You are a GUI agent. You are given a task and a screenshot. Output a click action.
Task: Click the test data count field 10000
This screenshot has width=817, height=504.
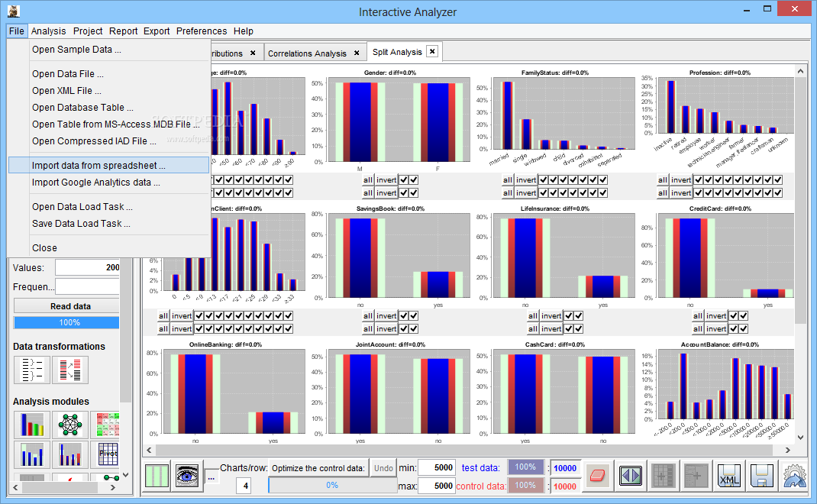tap(564, 468)
